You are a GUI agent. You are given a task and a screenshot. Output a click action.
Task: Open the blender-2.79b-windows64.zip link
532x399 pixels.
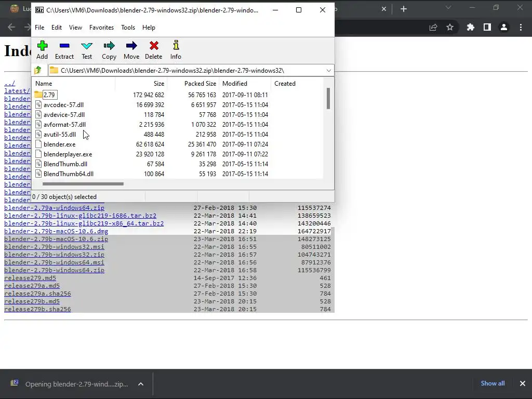54,270
